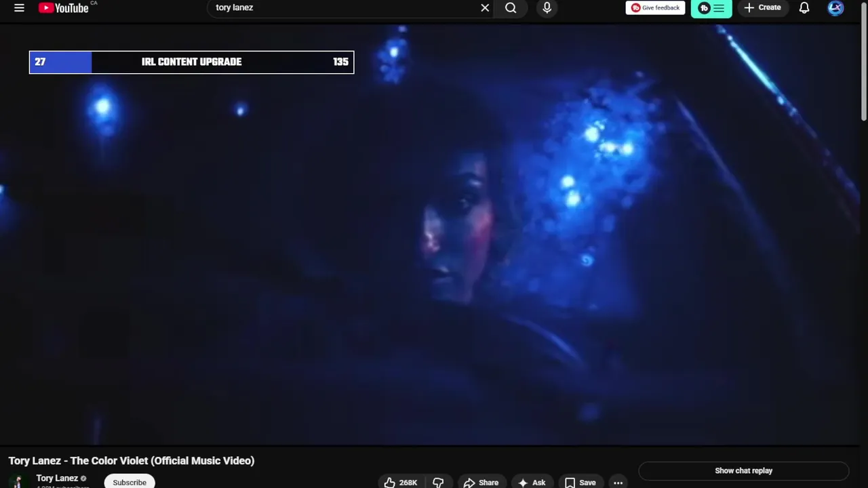Open the three-dot more actions menu

[x=618, y=482]
